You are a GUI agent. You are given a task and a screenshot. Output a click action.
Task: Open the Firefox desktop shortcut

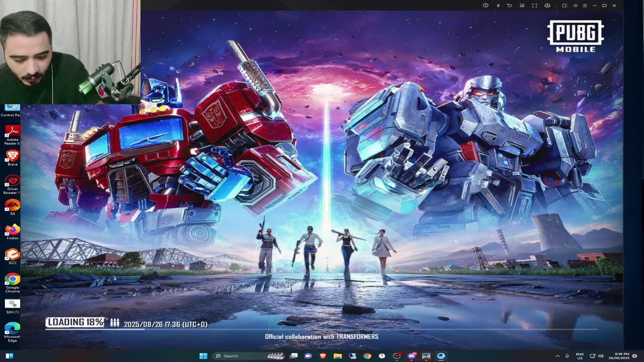[x=12, y=232]
